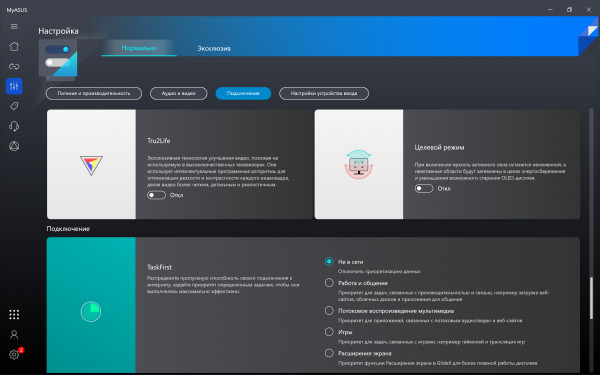Open the Аудио и видео category
The image size is (600, 375).
pyautogui.click(x=179, y=93)
